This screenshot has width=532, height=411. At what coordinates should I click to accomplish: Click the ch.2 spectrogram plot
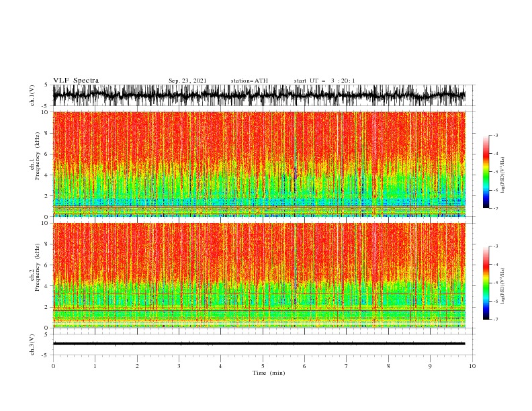(x=259, y=275)
